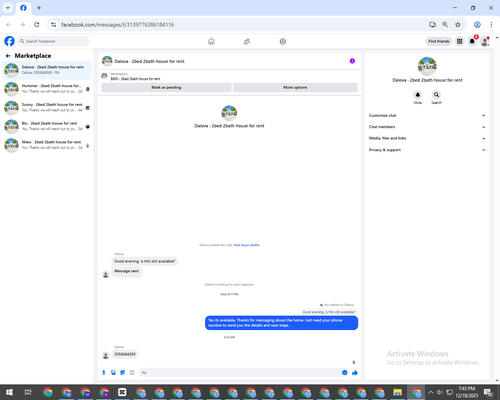
Task: Click the Search Facebook field
Action: coord(53,41)
